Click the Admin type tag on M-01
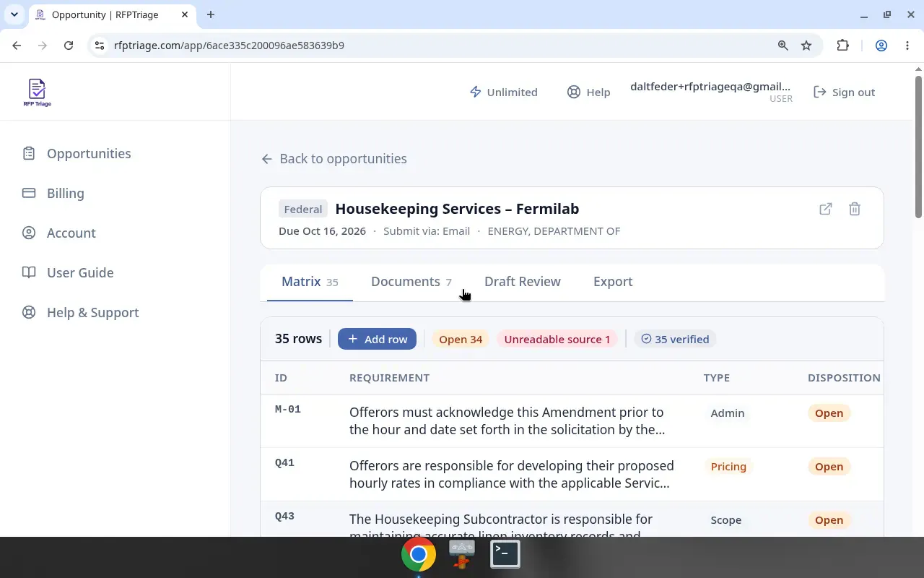The image size is (924, 578). 727,413
